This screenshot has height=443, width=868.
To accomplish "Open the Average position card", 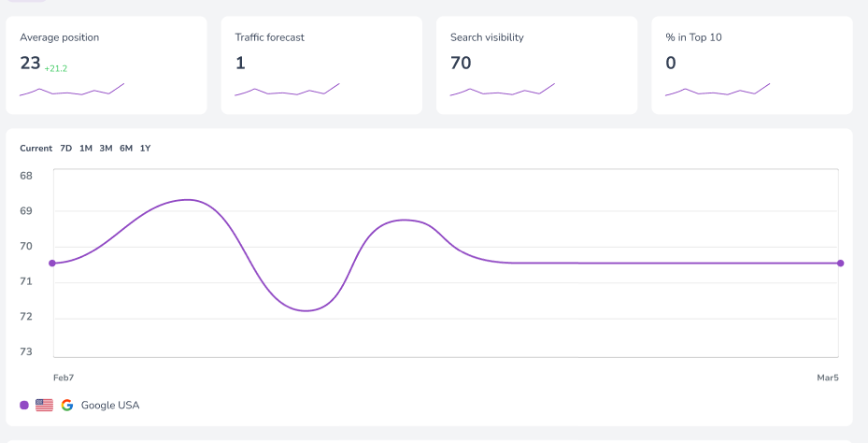I will point(106,64).
